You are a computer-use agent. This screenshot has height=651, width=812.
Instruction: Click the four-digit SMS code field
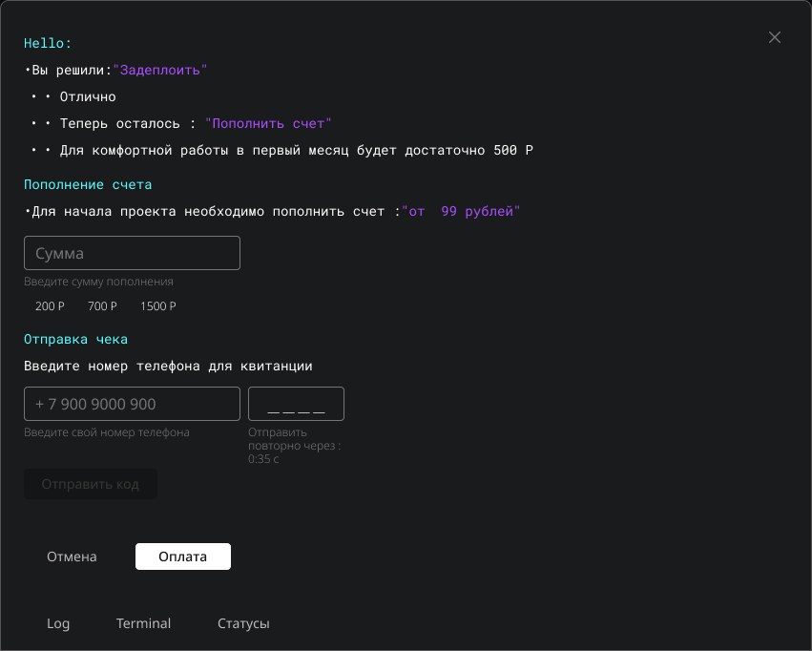coord(296,404)
